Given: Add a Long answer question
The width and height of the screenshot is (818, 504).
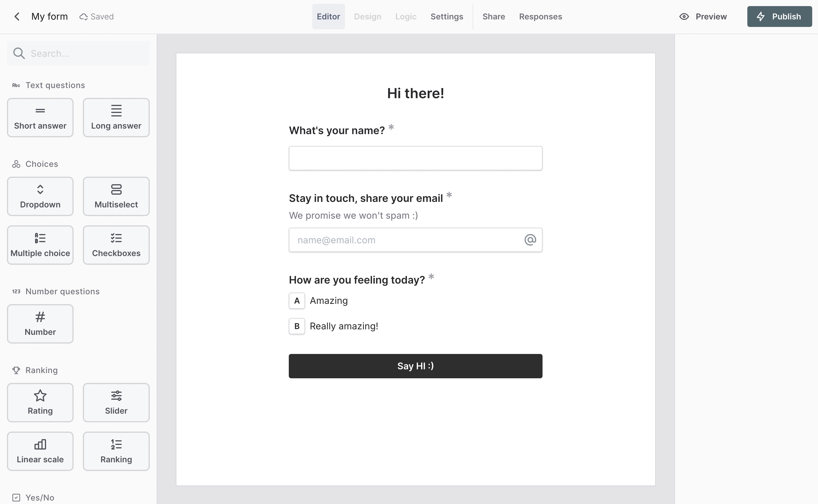Looking at the screenshot, I should click(116, 117).
